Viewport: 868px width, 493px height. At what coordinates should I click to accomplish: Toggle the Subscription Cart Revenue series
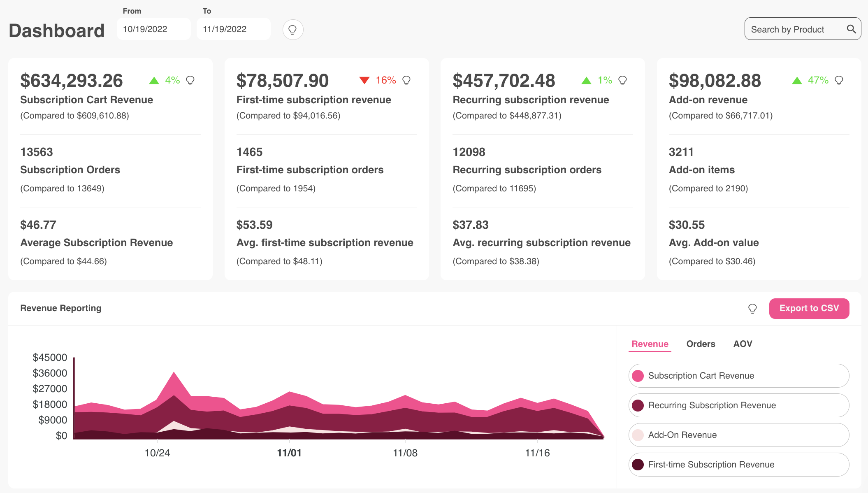(738, 375)
